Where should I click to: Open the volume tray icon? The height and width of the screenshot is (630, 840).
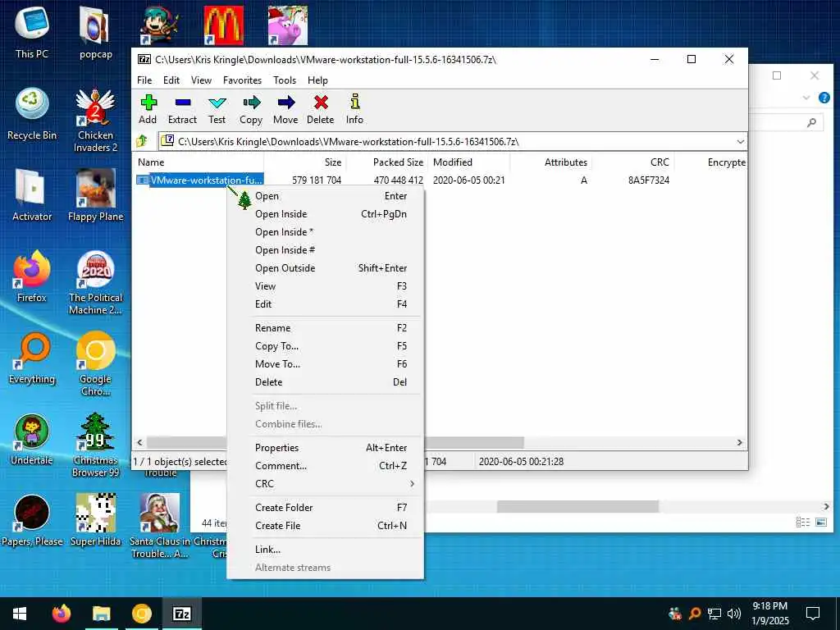[734, 614]
